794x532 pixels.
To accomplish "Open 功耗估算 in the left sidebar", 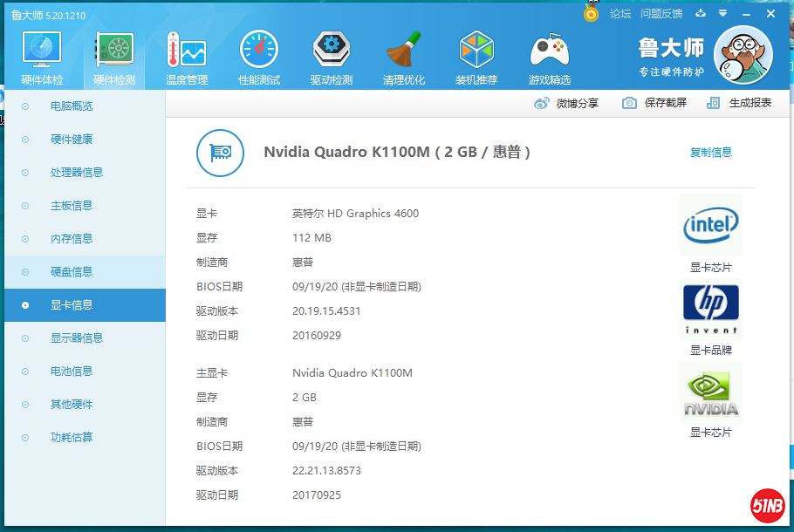I will [72, 438].
